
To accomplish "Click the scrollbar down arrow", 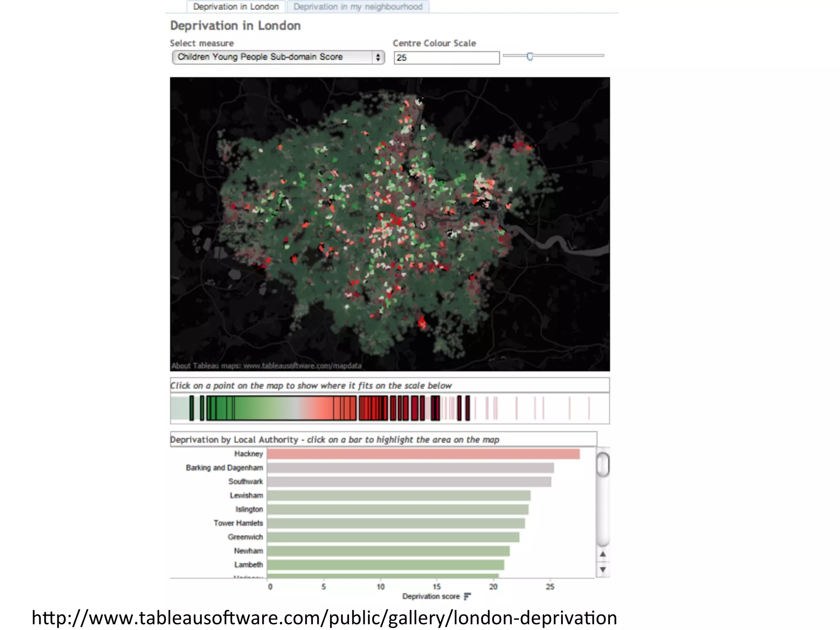I will tap(603, 570).
